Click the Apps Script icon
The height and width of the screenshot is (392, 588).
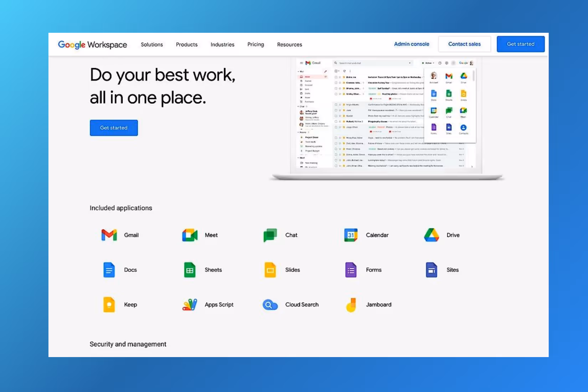pyautogui.click(x=190, y=305)
